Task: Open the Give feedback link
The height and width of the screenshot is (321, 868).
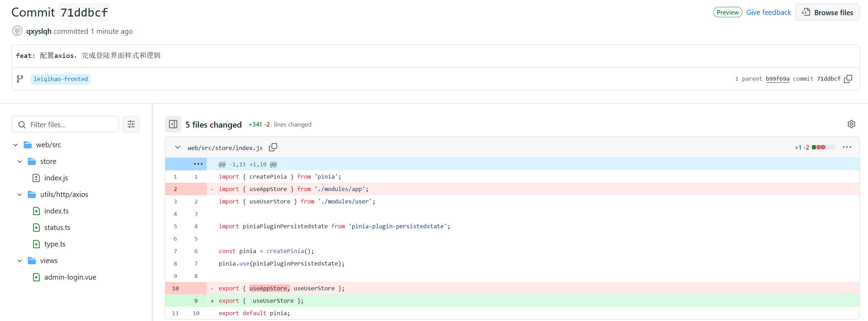Action: [x=768, y=12]
